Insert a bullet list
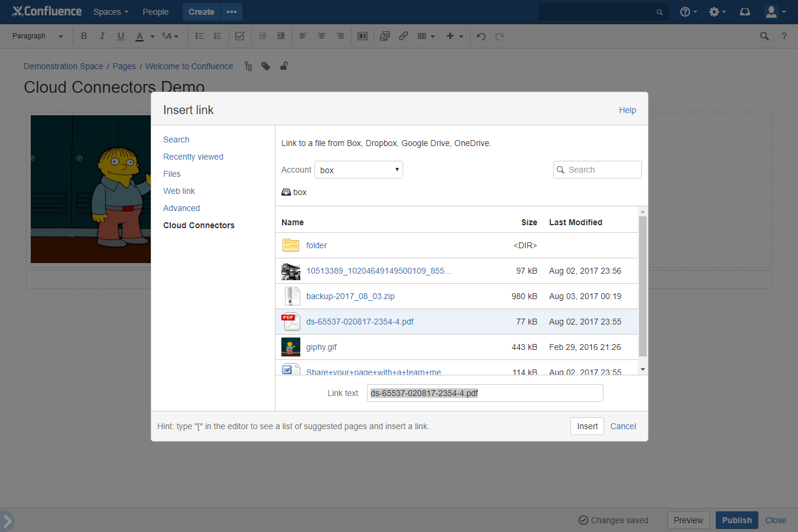Image resolution: width=798 pixels, height=532 pixels. point(199,36)
